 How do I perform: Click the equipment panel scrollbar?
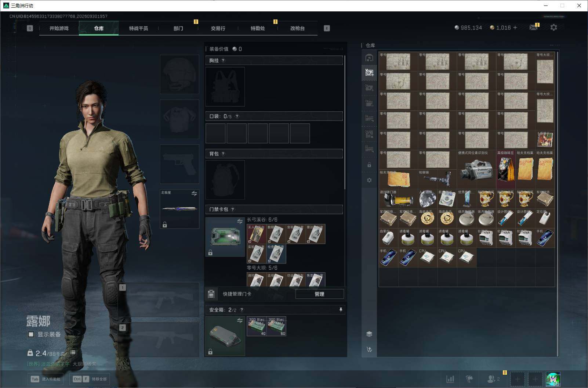pos(345,122)
